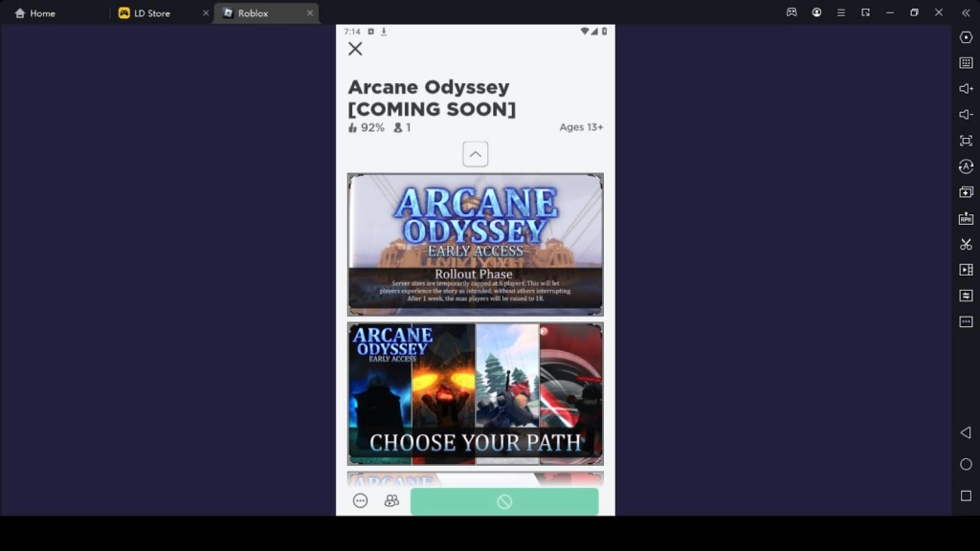Click the Choose Your Path game thumbnail
The image size is (980, 551).
(x=476, y=393)
